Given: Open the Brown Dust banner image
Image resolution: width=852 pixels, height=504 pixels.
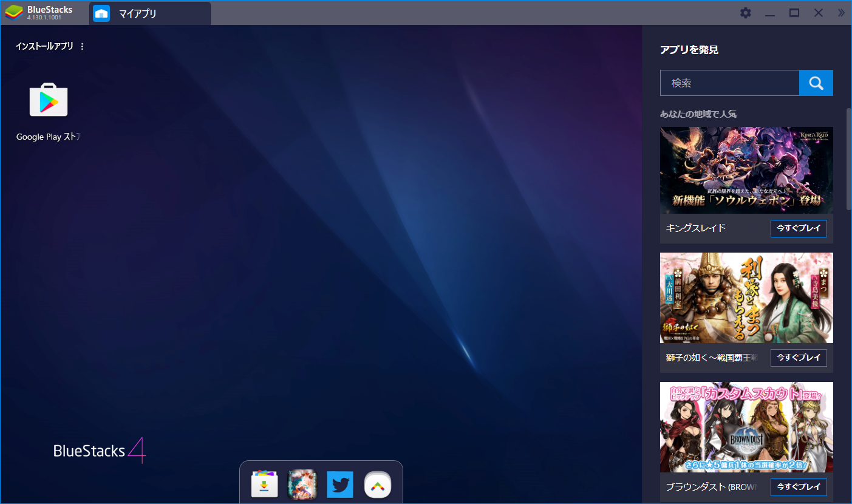Looking at the screenshot, I should point(746,427).
